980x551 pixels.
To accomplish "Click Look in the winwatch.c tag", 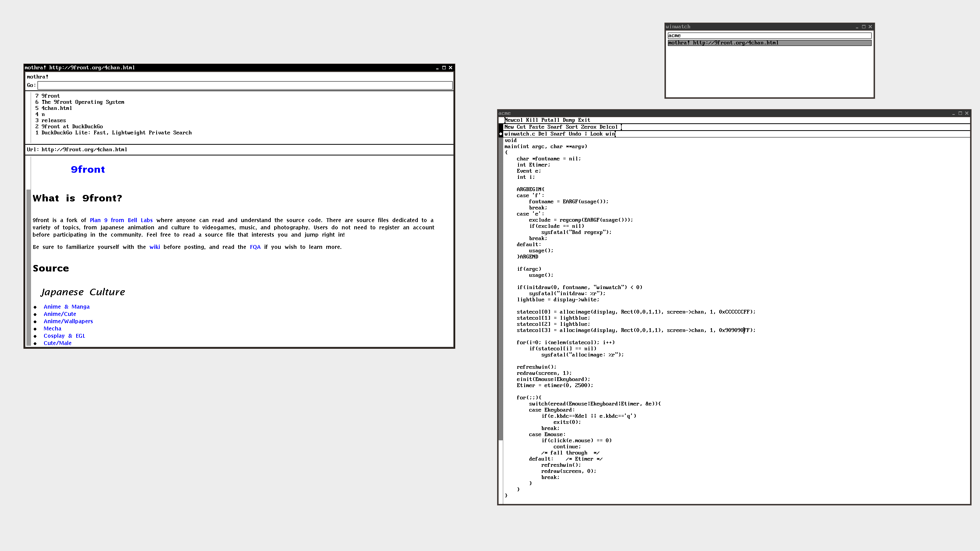I will tap(596, 134).
